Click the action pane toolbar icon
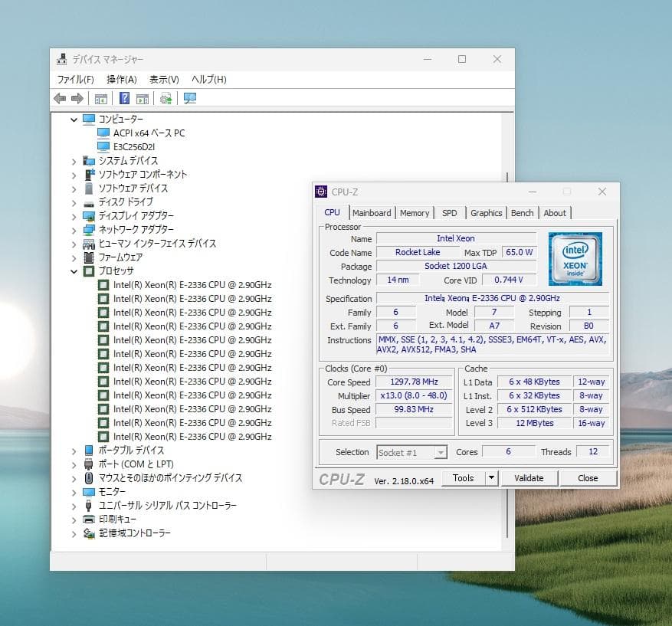Viewport: 672px width, 626px height. (143, 99)
